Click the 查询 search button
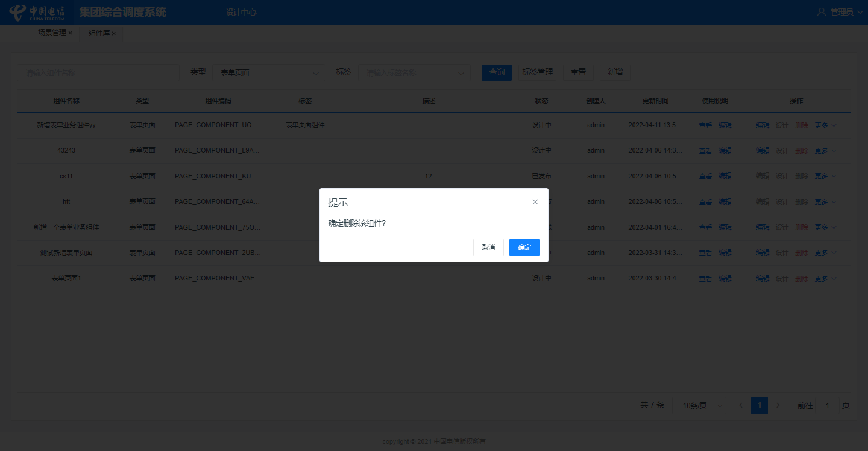Viewport: 868px width, 451px height. [x=497, y=72]
